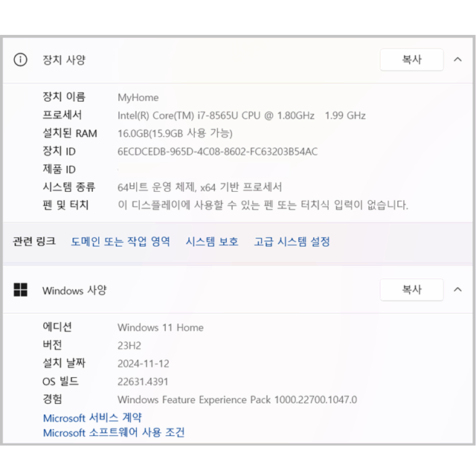The width and height of the screenshot is (476, 476).
Task: Select the 설치 날짜 value 2024-11-12
Action: click(144, 364)
